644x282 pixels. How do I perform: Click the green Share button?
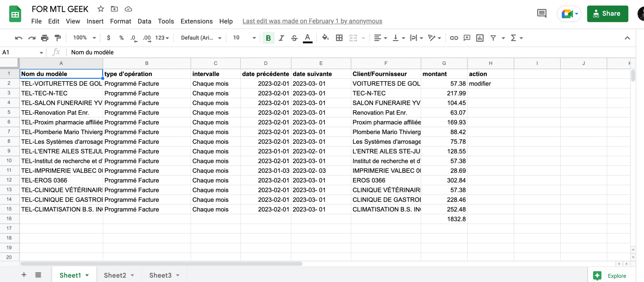(x=608, y=14)
